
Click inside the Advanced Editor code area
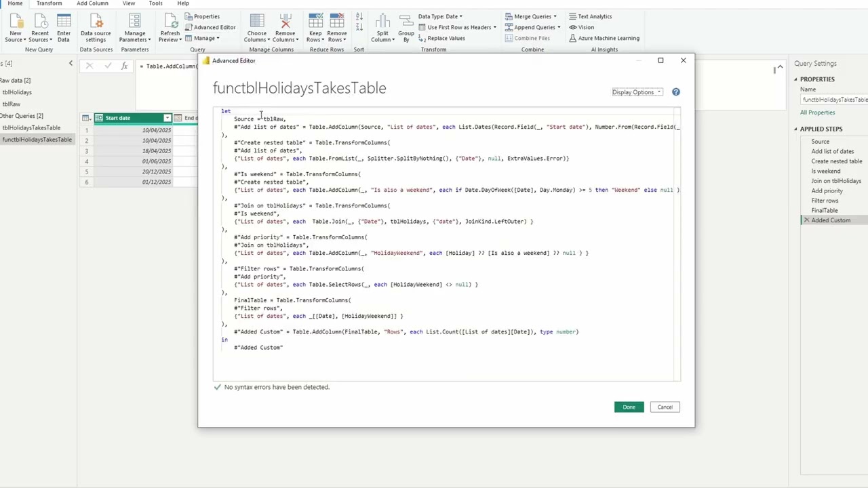click(447, 244)
